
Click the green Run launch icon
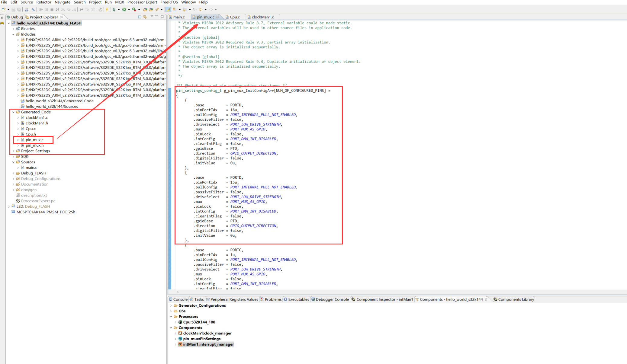[x=124, y=10]
